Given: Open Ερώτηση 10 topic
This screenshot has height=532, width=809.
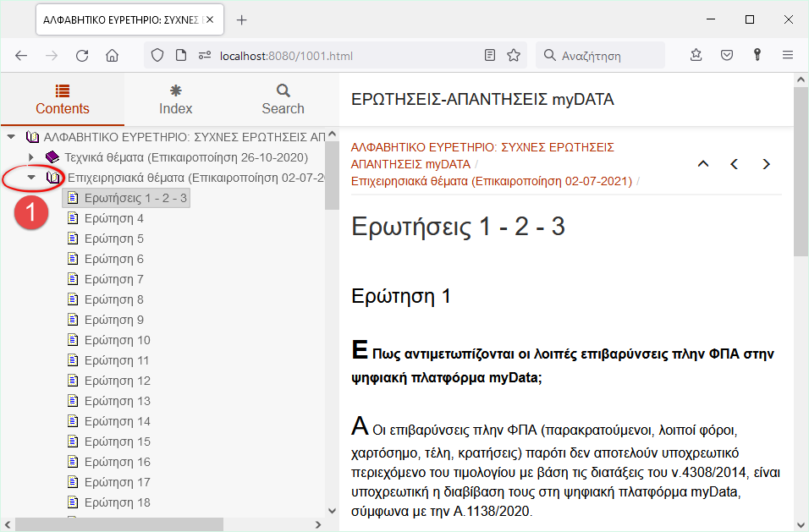Looking at the screenshot, I should tap(118, 340).
